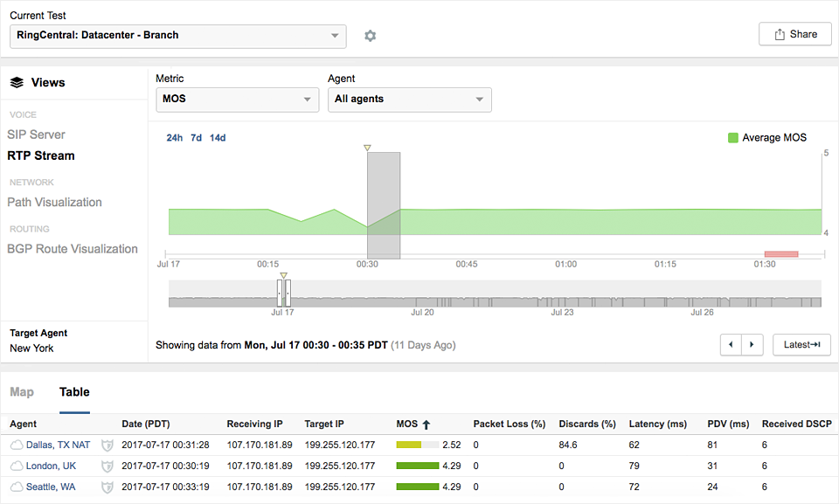Jump to Latest data
The image size is (839, 504).
pos(801,345)
